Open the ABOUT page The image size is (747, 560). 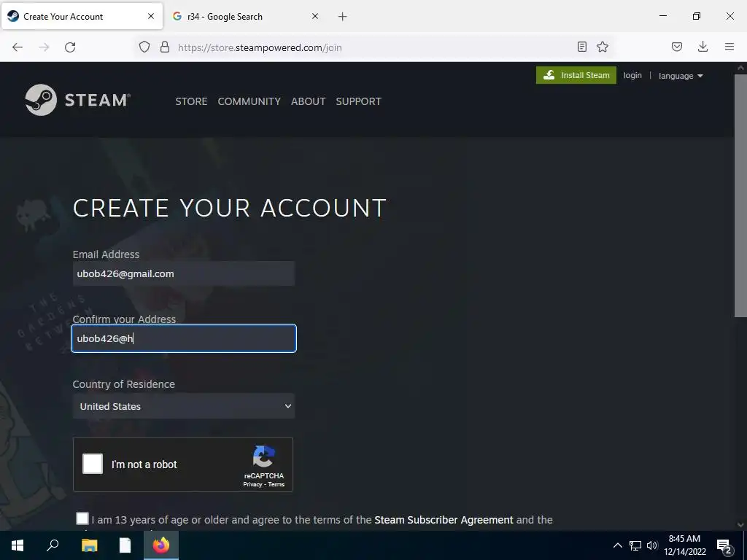pyautogui.click(x=309, y=101)
